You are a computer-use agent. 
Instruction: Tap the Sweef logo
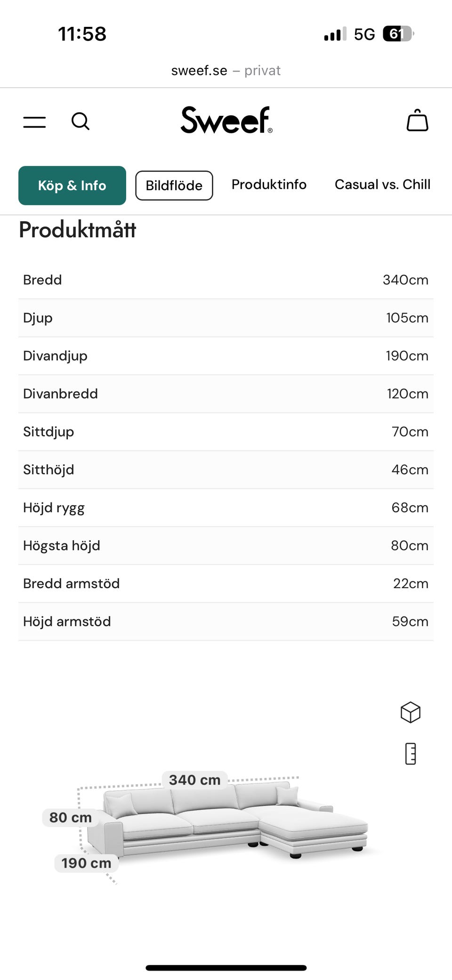click(226, 120)
